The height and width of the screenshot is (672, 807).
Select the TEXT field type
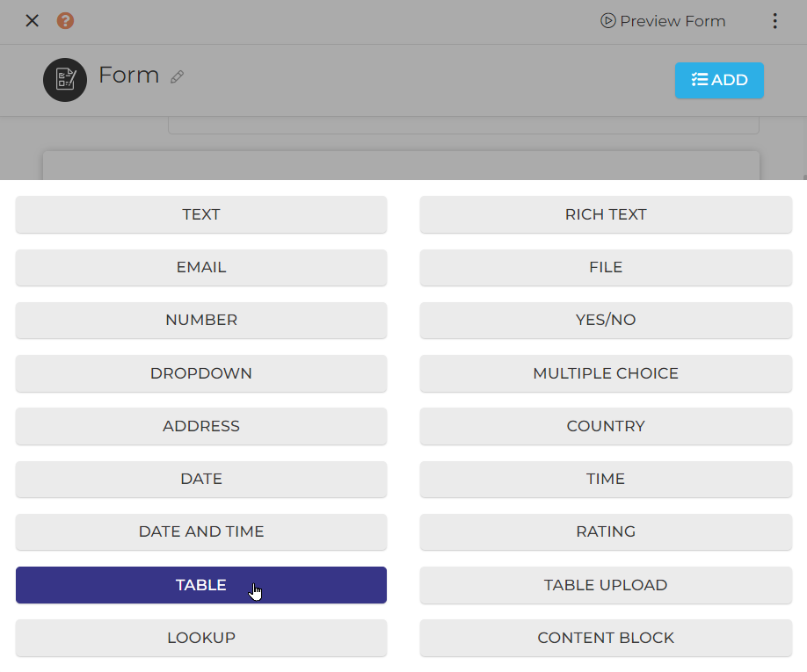(201, 214)
